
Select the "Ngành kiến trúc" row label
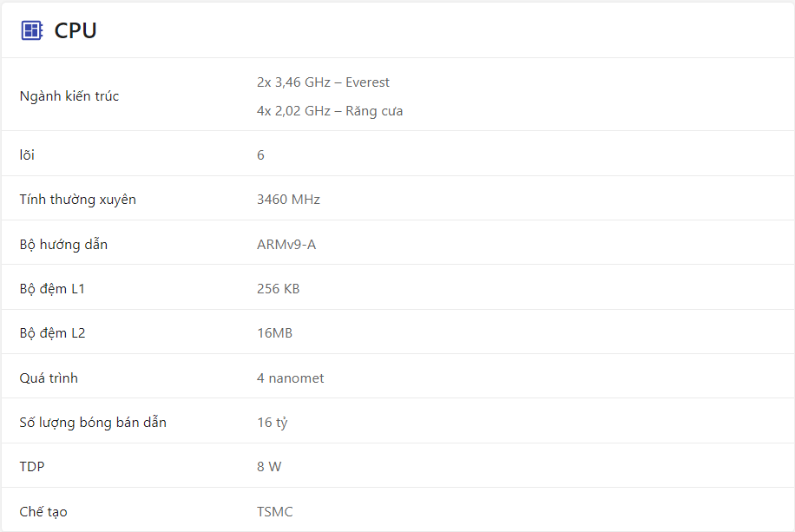69,96
